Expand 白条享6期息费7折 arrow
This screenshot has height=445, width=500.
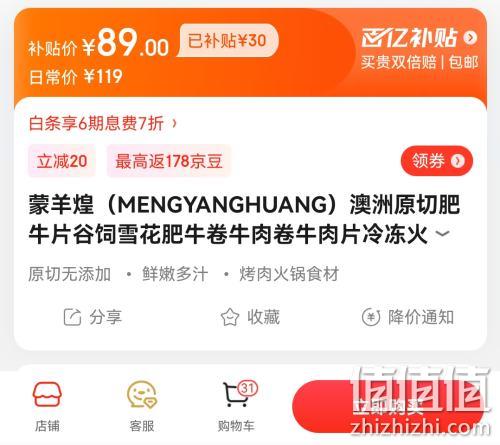(x=174, y=124)
